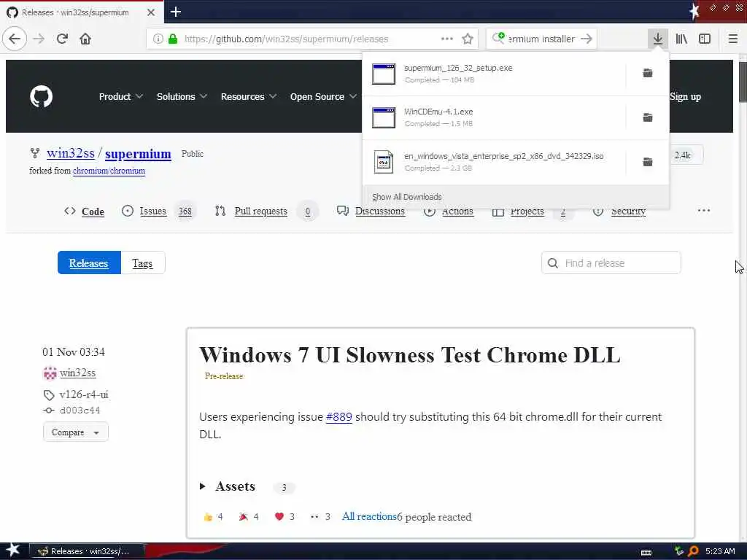This screenshot has height=560, width=747.
Task: Open the supermium repository link
Action: [x=138, y=154]
